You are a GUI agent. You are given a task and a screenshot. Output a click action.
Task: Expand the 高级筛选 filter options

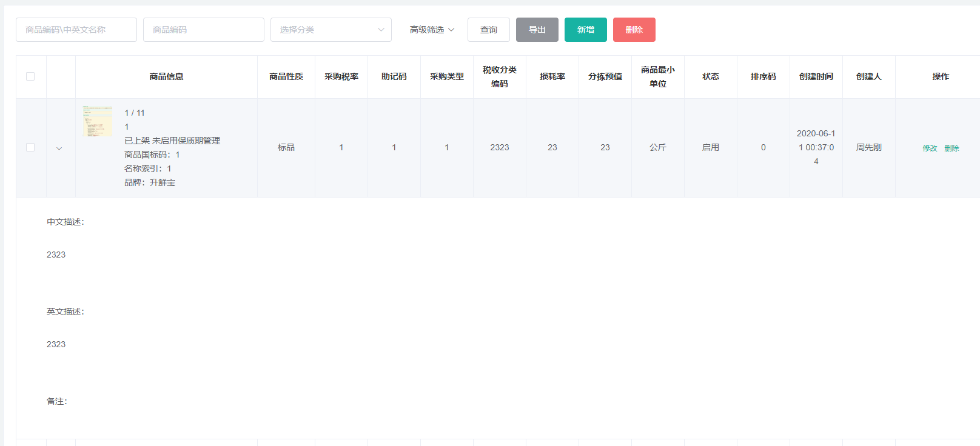[432, 30]
